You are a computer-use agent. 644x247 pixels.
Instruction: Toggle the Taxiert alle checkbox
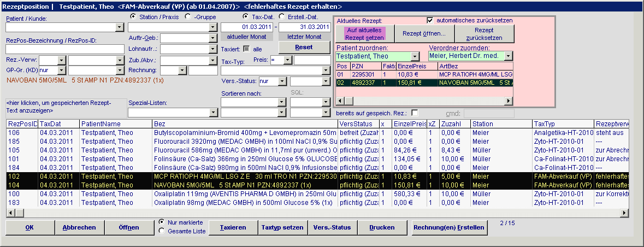click(246, 49)
